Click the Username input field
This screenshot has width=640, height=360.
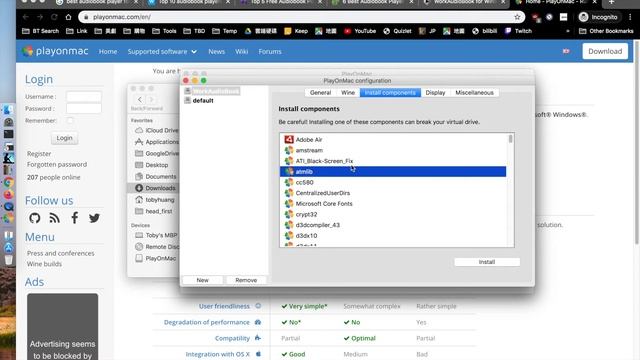coord(84,97)
